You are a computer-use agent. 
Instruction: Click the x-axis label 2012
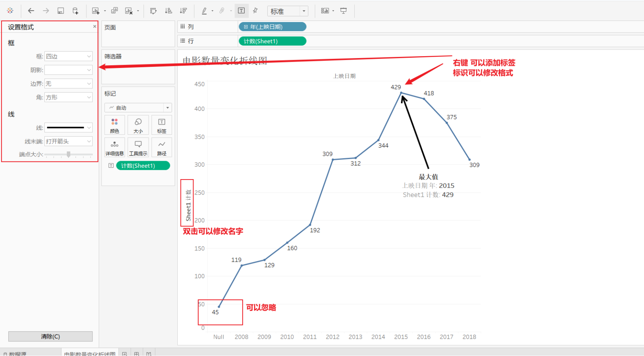tap(332, 337)
